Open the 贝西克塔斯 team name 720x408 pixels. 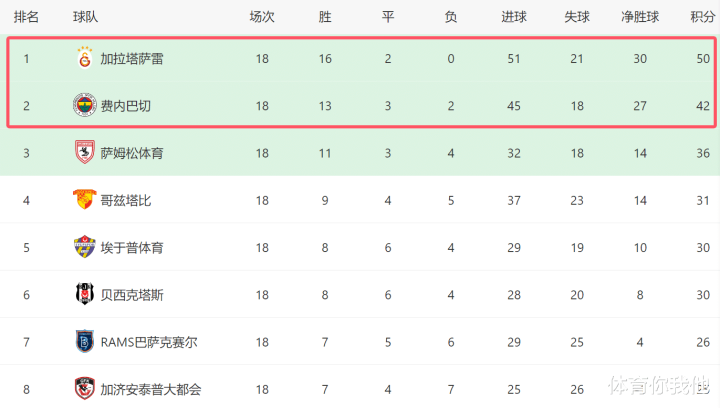[132, 295]
